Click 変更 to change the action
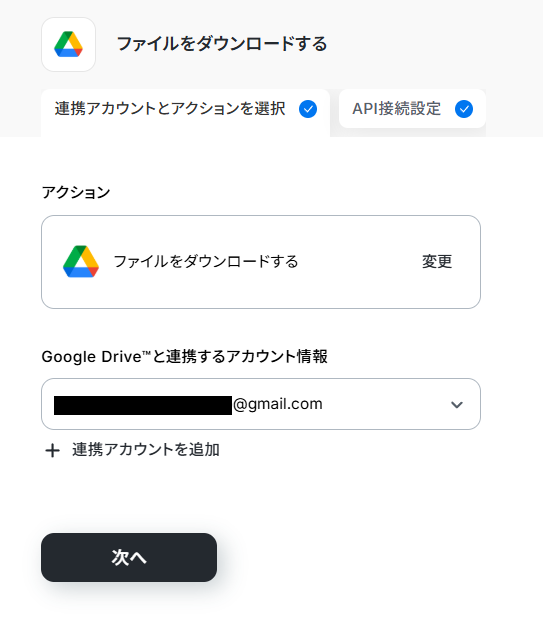Screen dimensions: 543x620 coord(437,261)
